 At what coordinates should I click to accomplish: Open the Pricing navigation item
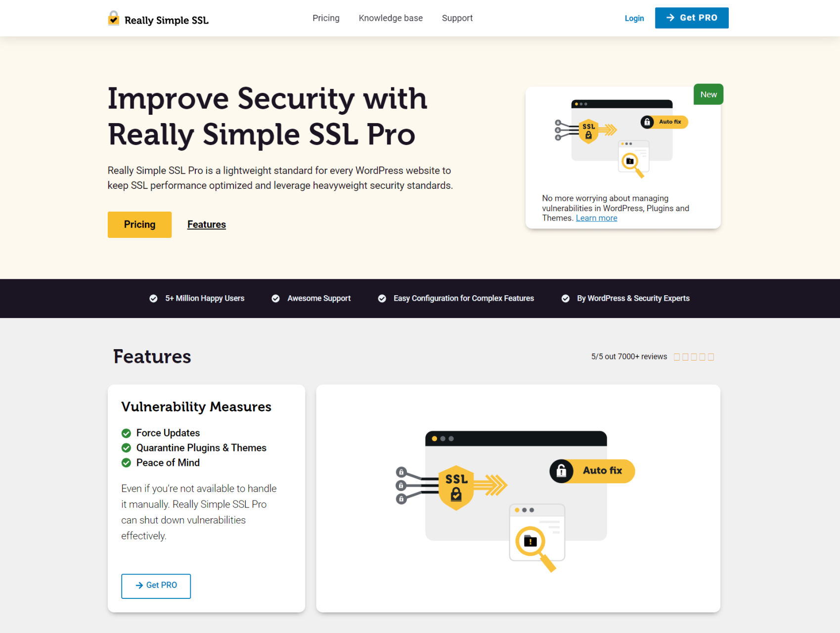(326, 18)
